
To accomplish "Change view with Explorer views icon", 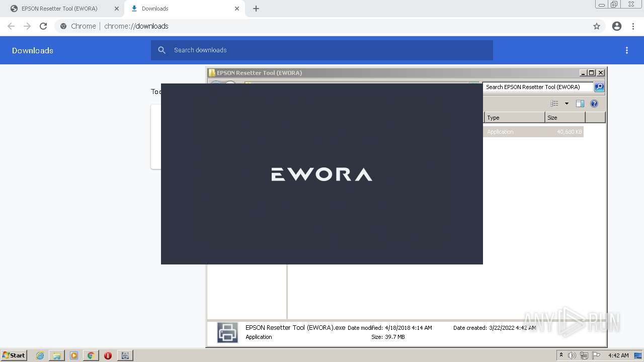I will 554,104.
